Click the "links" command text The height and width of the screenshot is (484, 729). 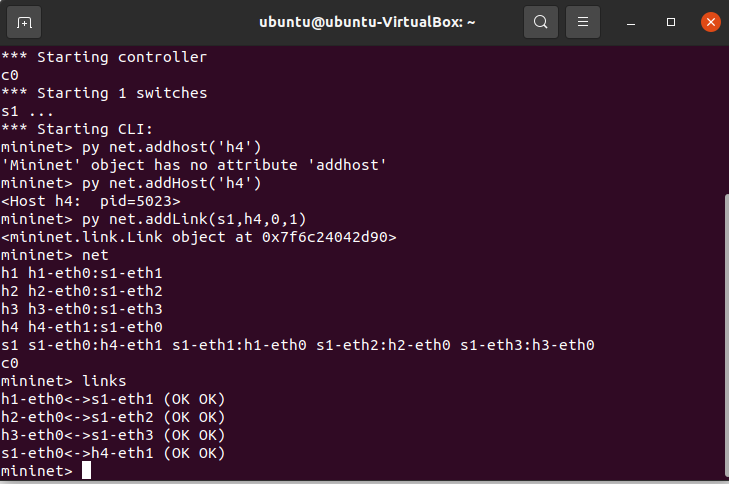[104, 381]
